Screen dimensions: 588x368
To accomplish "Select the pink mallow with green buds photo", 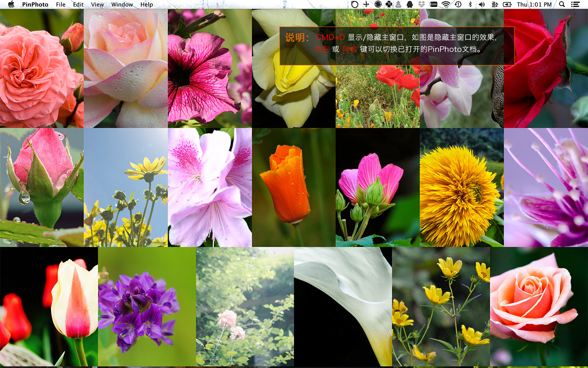I will click(x=378, y=187).
